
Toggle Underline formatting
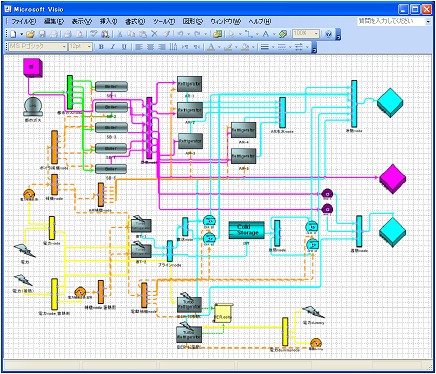124,47
